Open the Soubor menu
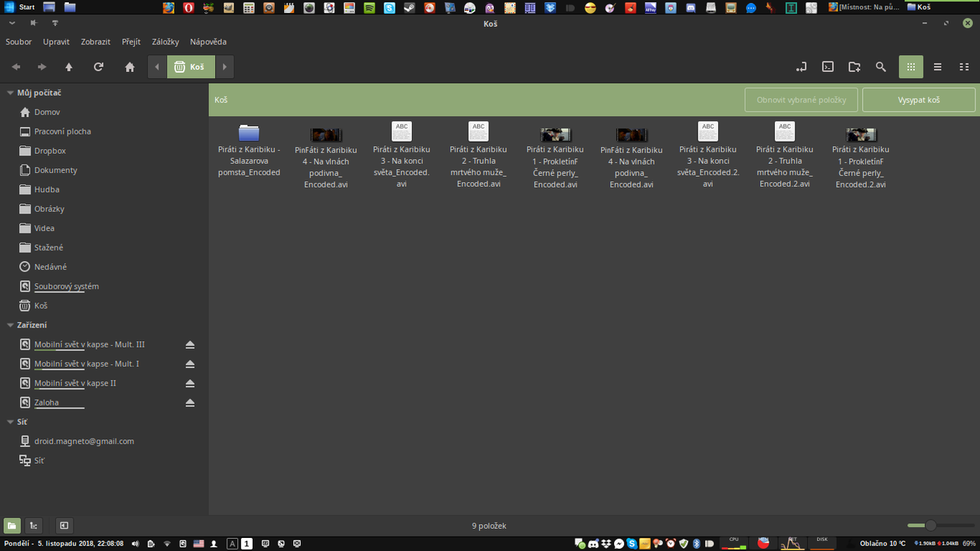The height and width of the screenshot is (551, 980). (19, 42)
